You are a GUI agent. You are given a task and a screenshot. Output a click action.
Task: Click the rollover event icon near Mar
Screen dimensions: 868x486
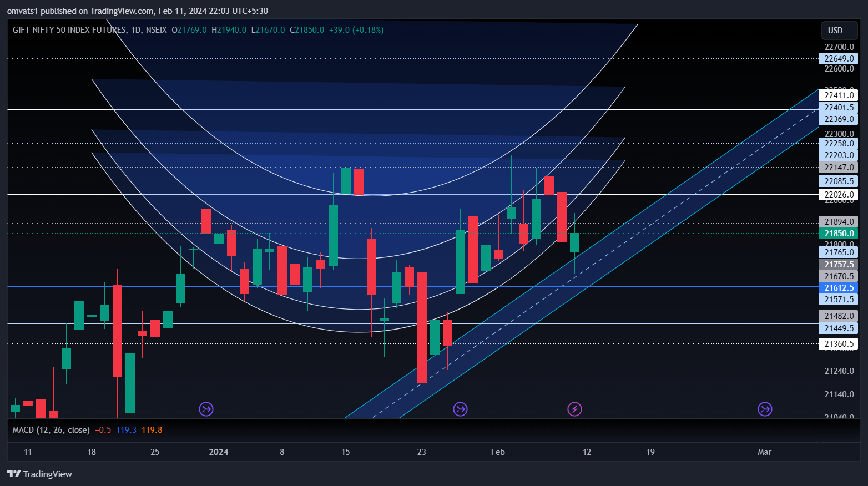[x=765, y=409]
